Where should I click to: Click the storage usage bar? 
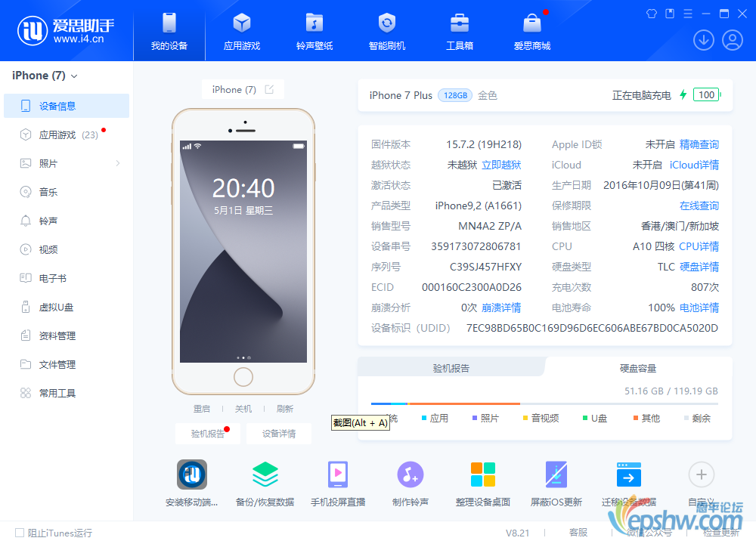pos(544,403)
